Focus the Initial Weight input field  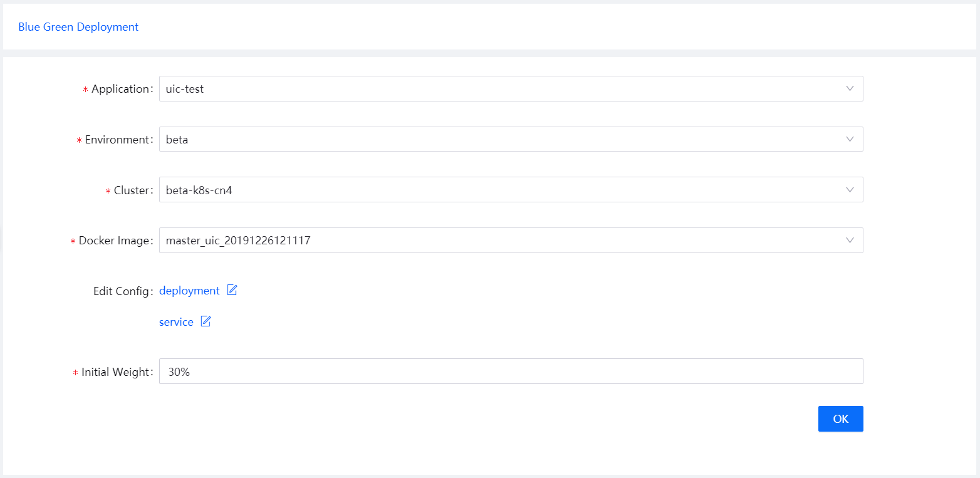pos(511,371)
